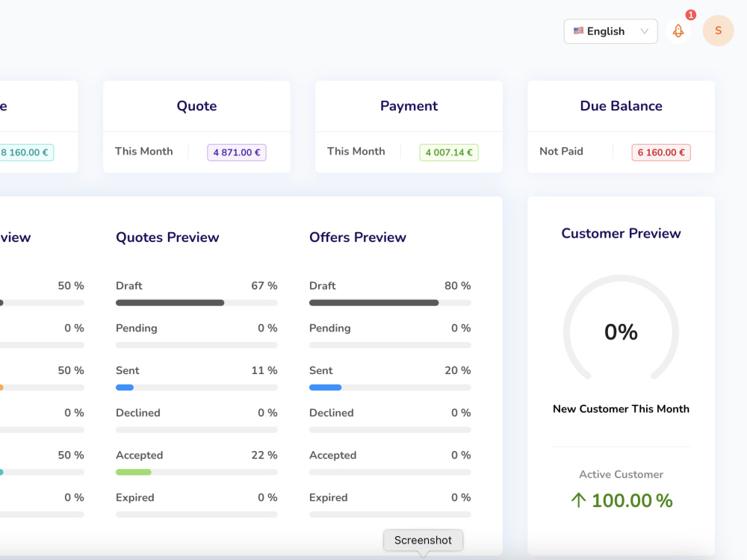The width and height of the screenshot is (747, 560).
Task: Click the US flag icon in language selector
Action: (x=578, y=31)
